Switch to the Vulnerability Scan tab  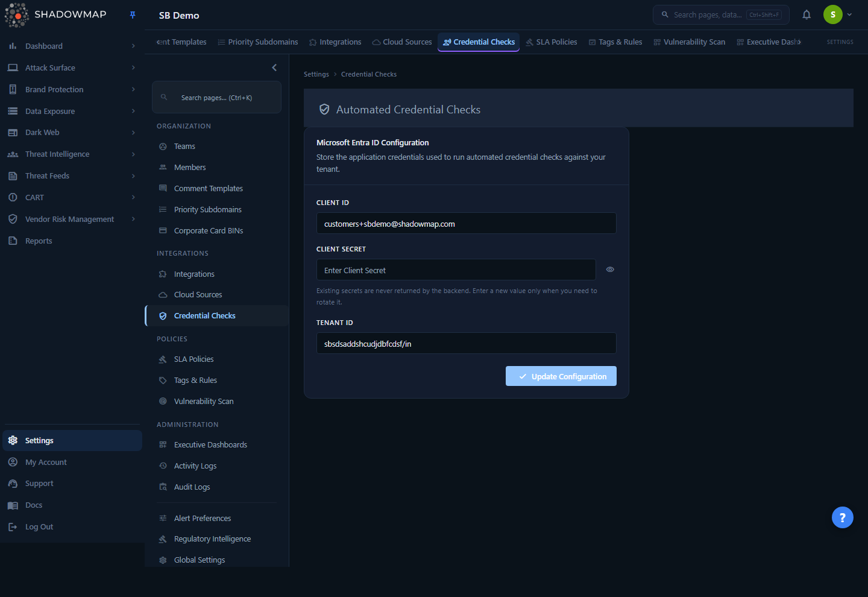click(690, 42)
